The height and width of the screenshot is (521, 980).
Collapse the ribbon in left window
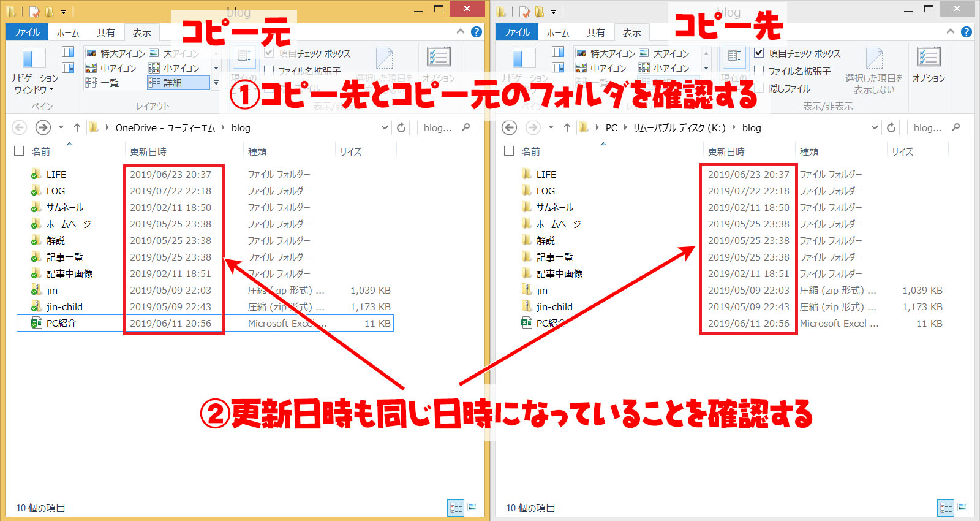click(461, 32)
